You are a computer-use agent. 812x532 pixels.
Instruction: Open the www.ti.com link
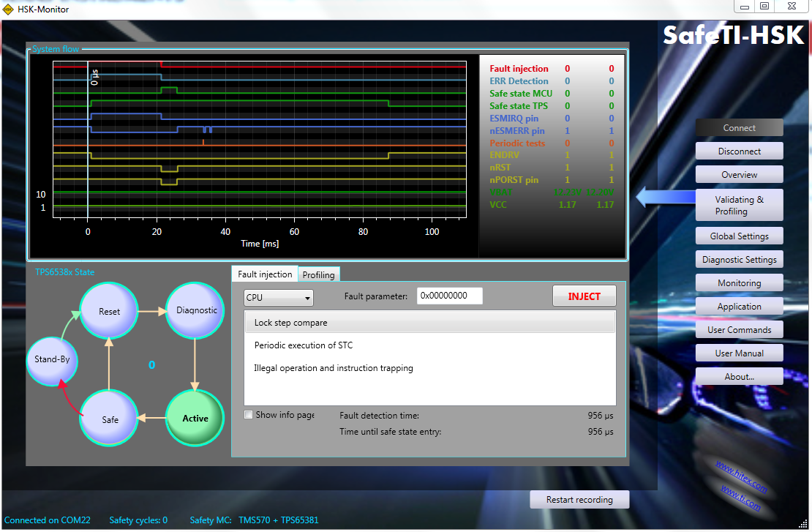[x=740, y=498]
